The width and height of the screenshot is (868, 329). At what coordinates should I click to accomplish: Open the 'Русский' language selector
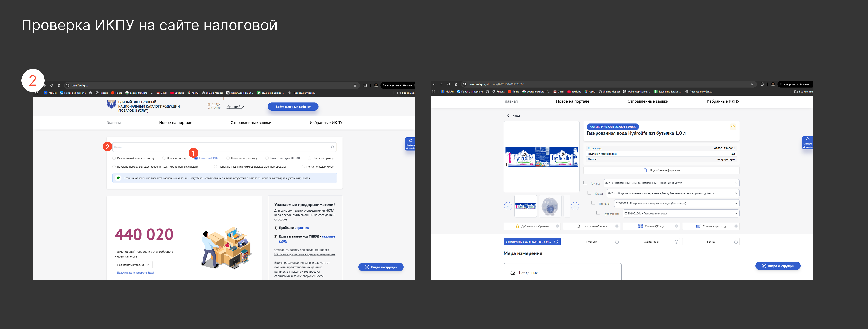click(235, 107)
